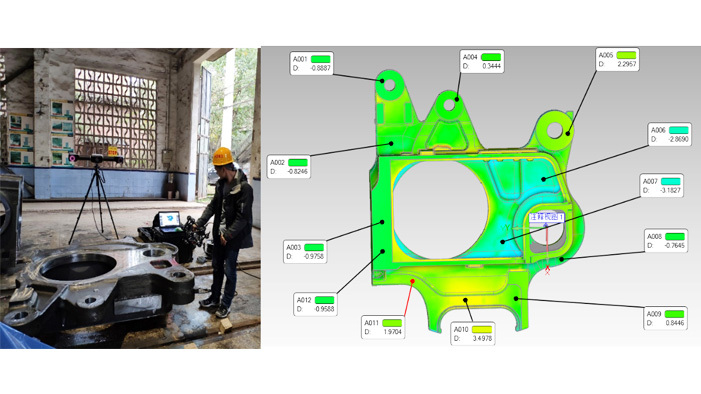Click the A010 measurement point on part
Image resolution: width=701 pixels, height=394 pixels.
[465, 300]
